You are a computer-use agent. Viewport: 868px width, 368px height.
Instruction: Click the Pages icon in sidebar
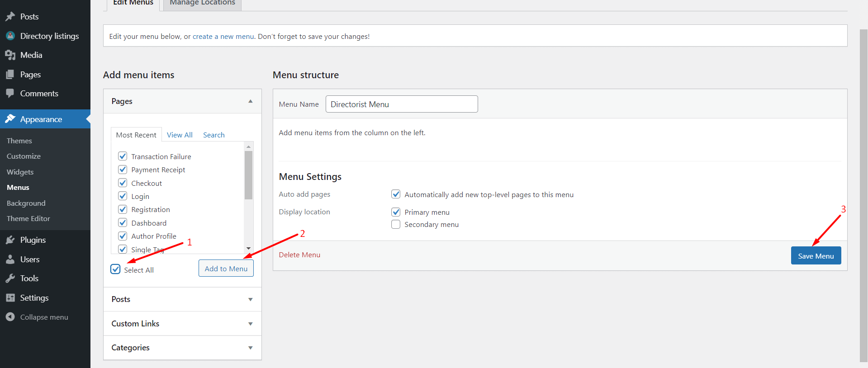pyautogui.click(x=10, y=75)
